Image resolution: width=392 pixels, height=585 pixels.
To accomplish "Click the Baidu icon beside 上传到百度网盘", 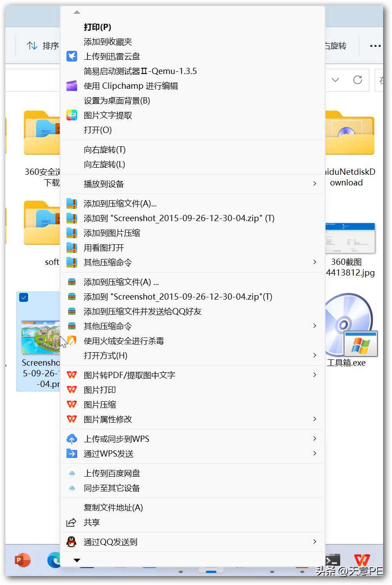I will tap(72, 473).
